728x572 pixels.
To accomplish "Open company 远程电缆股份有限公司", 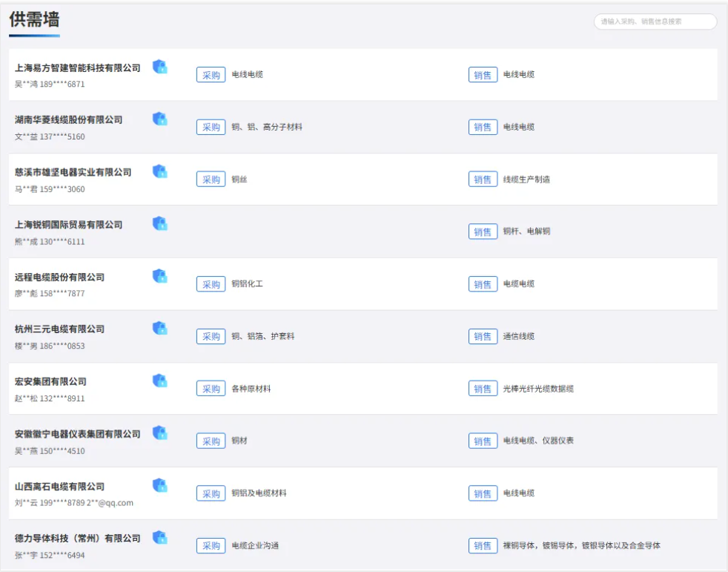I will click(59, 277).
